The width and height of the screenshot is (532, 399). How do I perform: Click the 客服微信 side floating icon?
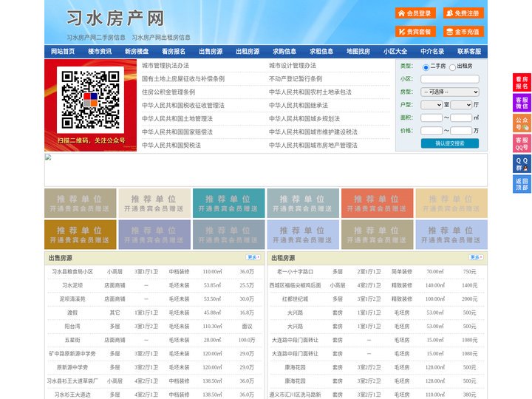point(522,103)
